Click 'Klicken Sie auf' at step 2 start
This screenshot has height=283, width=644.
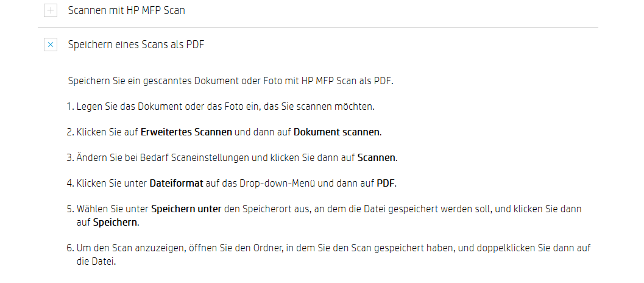pyautogui.click(x=107, y=132)
